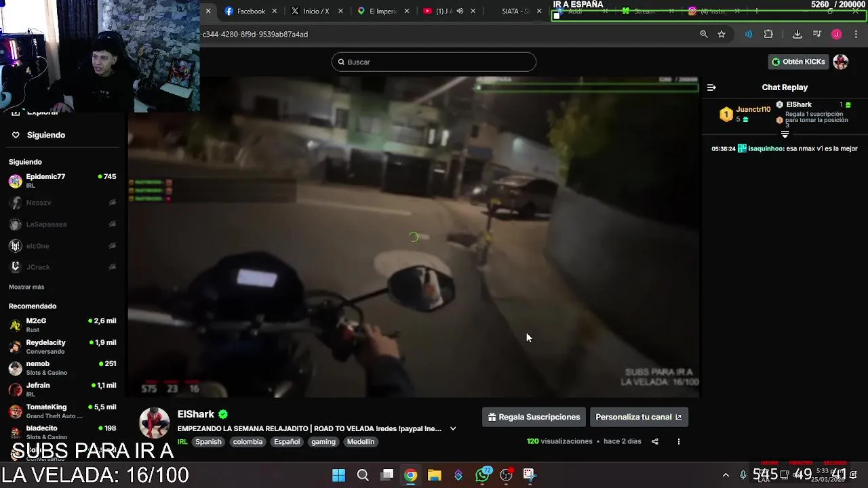Open TomateKing recommended channel

pos(62,411)
